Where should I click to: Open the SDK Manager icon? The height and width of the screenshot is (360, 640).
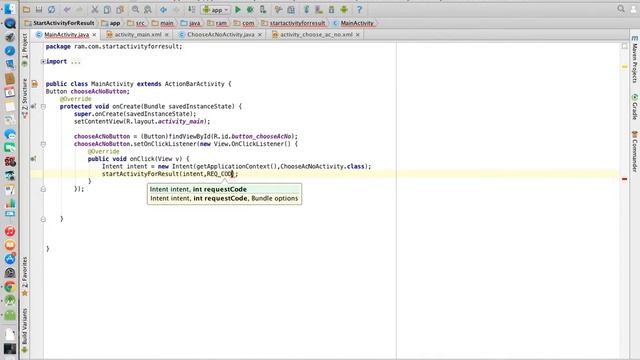pyautogui.click(x=331, y=9)
